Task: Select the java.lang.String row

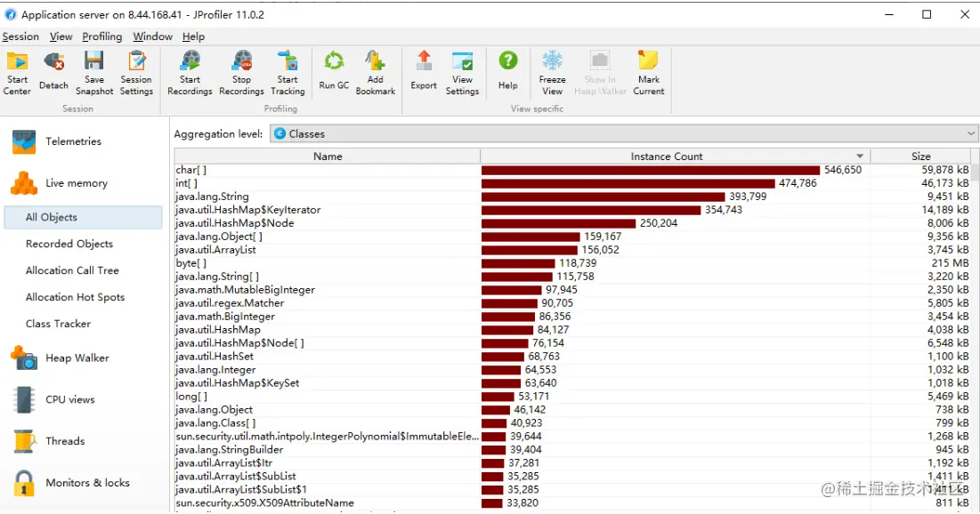Action: 572,197
